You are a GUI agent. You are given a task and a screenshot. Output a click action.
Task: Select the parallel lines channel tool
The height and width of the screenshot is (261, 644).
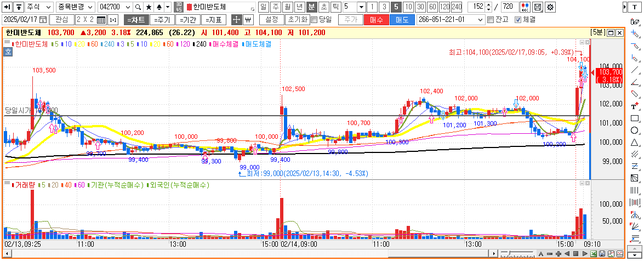click(634, 154)
